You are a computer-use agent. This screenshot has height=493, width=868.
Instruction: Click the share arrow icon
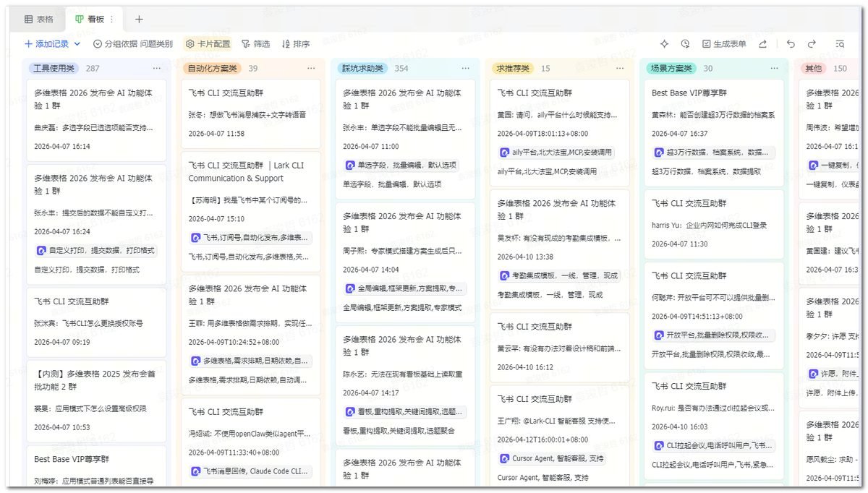point(762,44)
